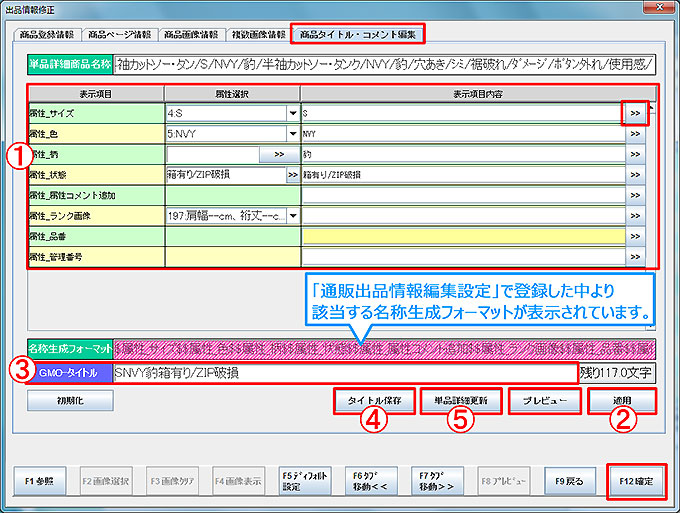Open the 商品登録情報 tab
The width and height of the screenshot is (680, 513).
47,35
